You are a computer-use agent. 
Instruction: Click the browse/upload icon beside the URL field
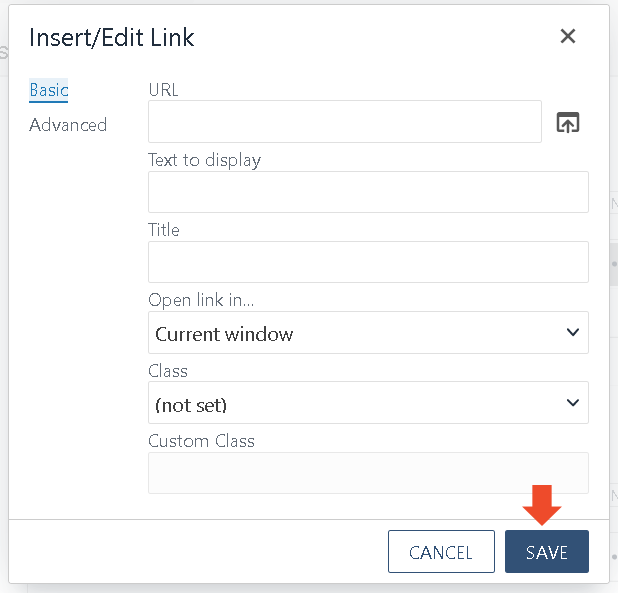[568, 122]
